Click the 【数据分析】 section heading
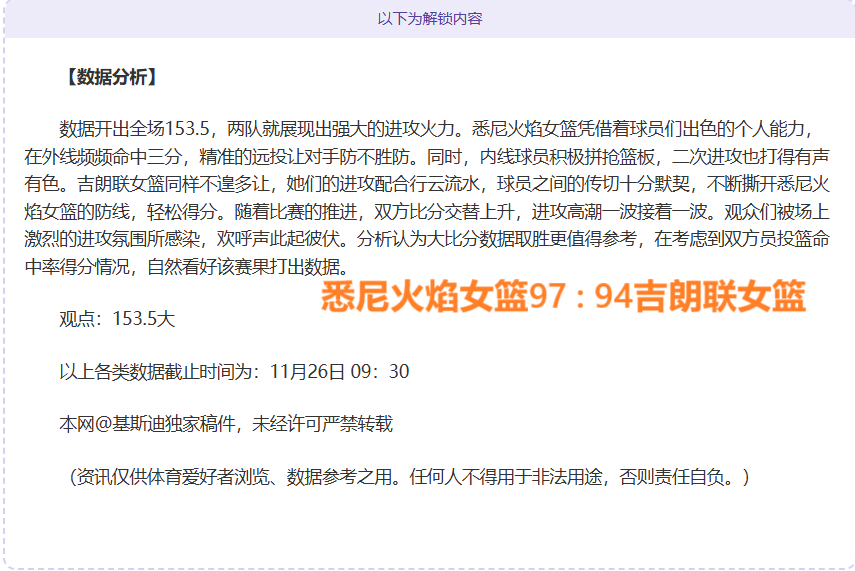 point(108,77)
